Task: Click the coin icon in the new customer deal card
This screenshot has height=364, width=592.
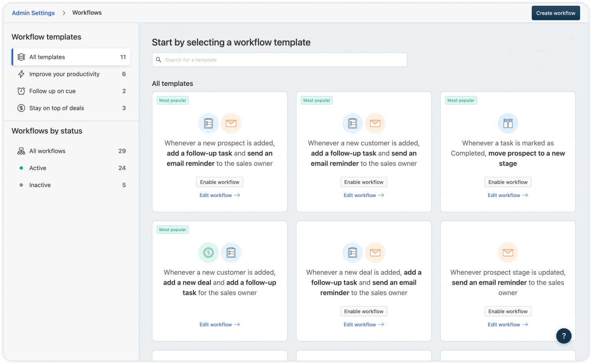Action: coord(208,252)
